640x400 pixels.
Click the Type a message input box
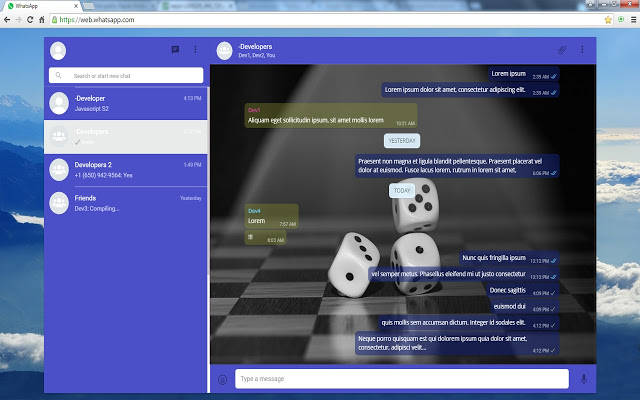pos(400,379)
